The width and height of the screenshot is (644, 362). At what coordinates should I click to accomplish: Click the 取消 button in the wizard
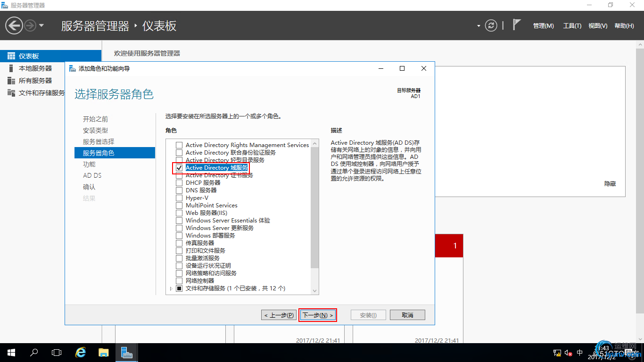pyautogui.click(x=407, y=315)
